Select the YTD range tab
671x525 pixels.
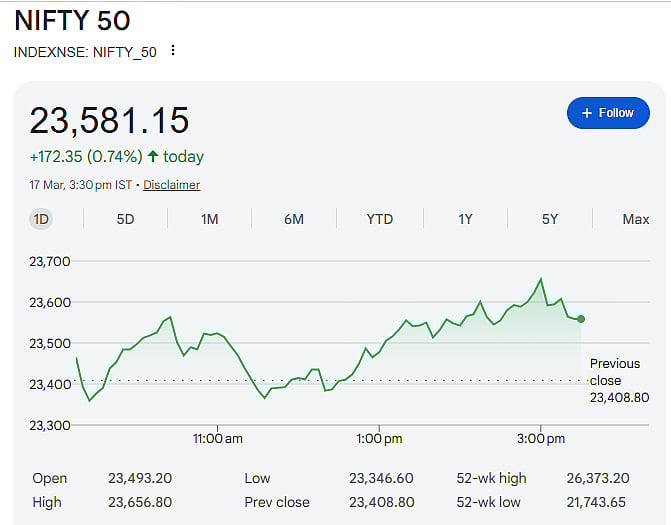click(x=379, y=219)
